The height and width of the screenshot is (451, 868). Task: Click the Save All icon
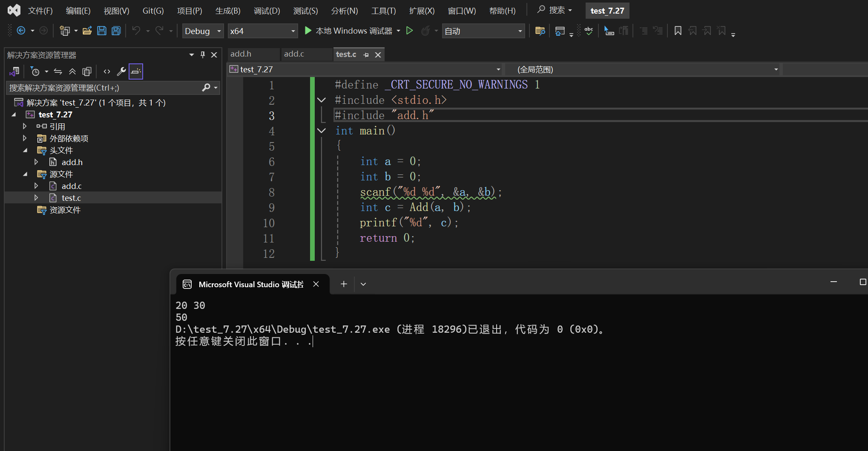pos(116,30)
